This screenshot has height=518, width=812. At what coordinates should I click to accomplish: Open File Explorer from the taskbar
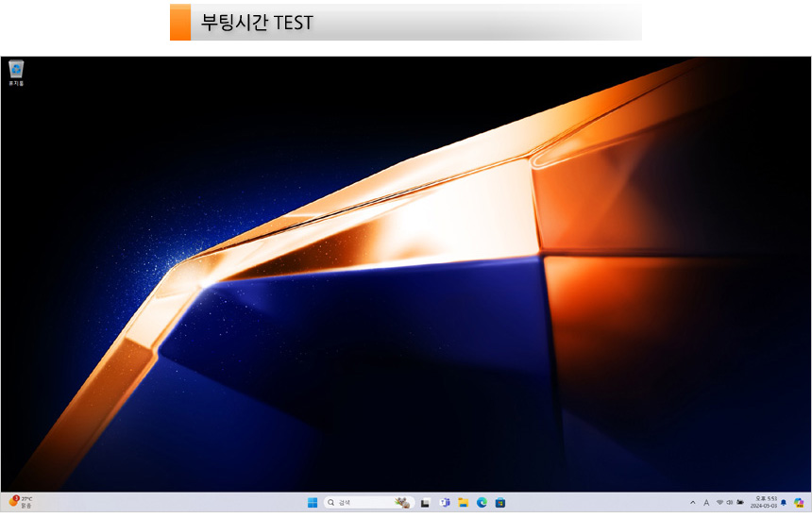[463, 503]
